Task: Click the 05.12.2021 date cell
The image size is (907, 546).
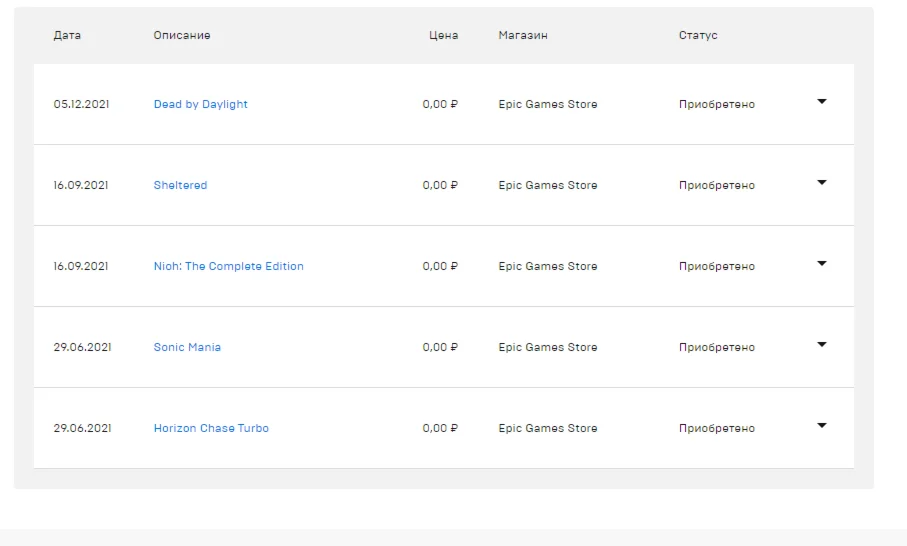Action: pyautogui.click(x=81, y=104)
